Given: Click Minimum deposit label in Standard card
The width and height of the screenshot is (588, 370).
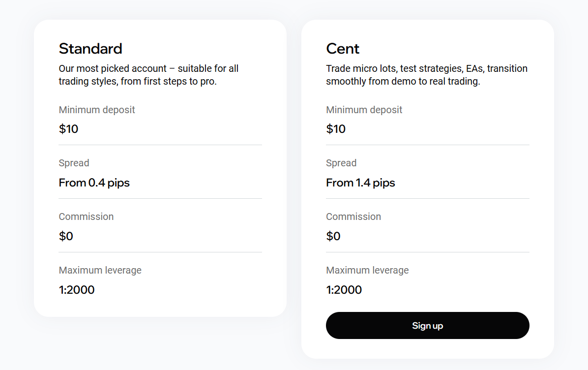Looking at the screenshot, I should coord(97,110).
